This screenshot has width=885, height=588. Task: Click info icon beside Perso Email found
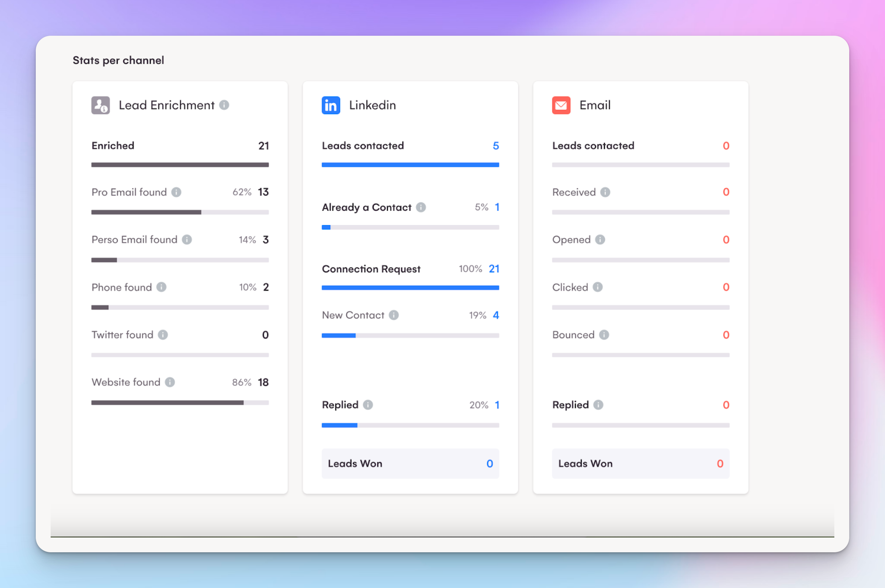(187, 240)
